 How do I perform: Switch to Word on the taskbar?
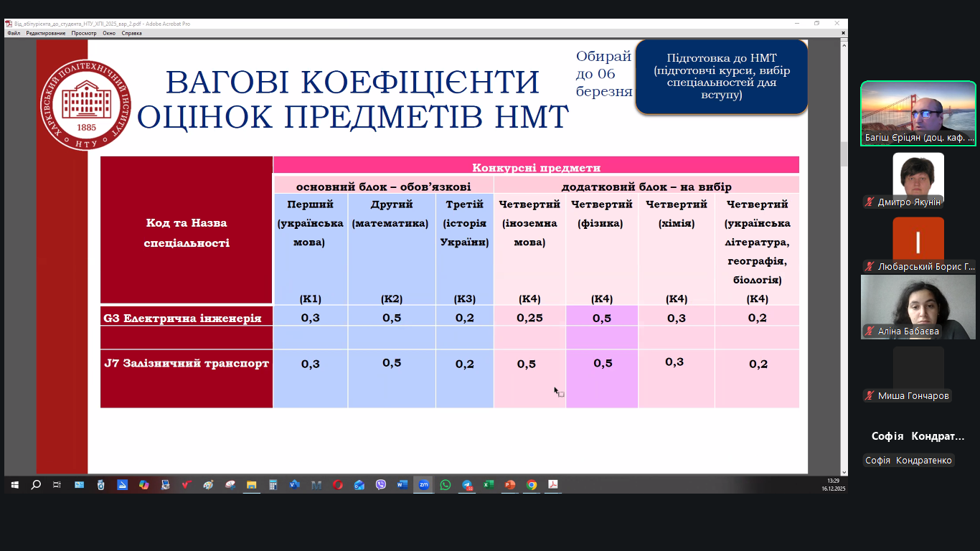click(402, 485)
